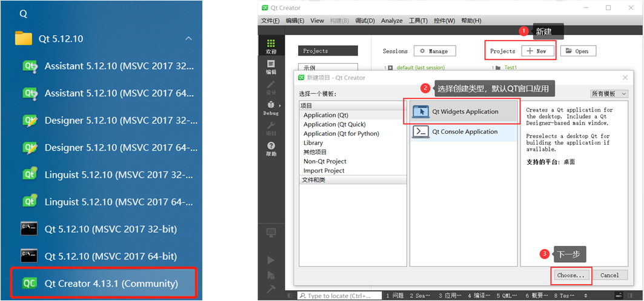The image size is (644, 301).
Task: Click the Build hammer icon
Action: (x=271, y=289)
